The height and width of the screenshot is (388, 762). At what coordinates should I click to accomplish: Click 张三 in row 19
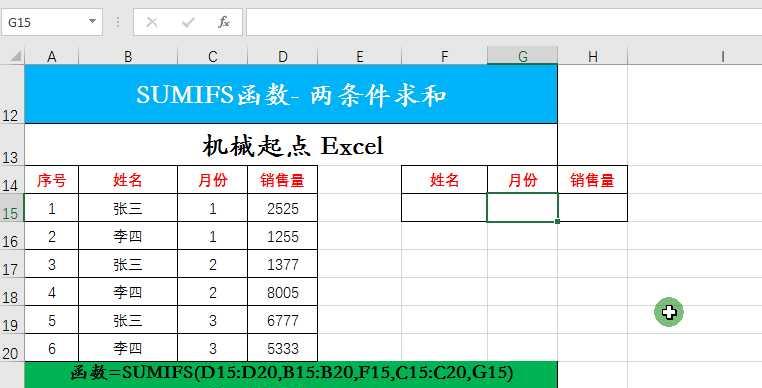point(128,319)
